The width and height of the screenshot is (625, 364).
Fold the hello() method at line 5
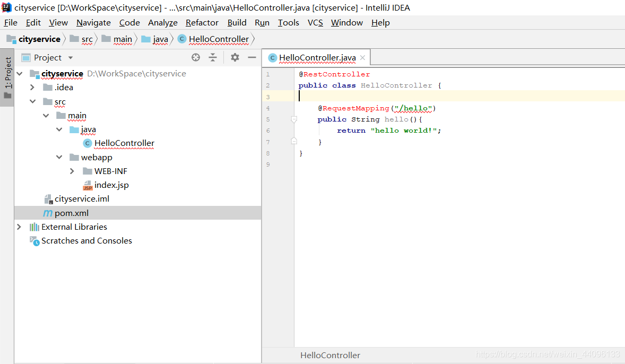(294, 119)
